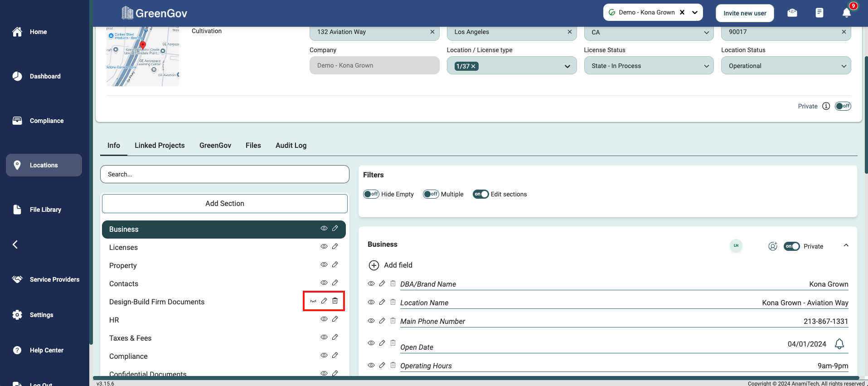This screenshot has width=868, height=386.
Task: Click the Add field plus icon
Action: coord(374,265)
